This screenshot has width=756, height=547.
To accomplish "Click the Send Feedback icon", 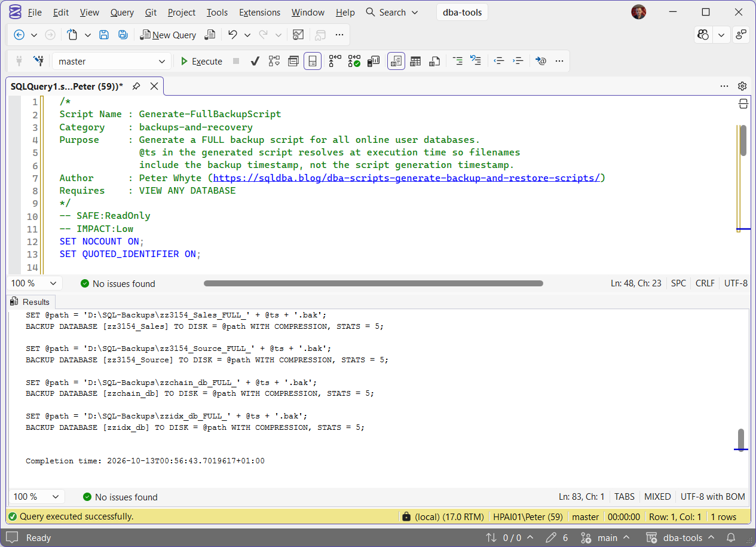I will [741, 35].
